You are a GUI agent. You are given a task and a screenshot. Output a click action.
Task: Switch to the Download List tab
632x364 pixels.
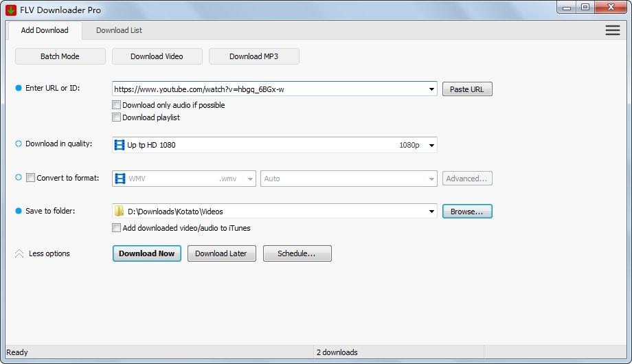point(119,30)
